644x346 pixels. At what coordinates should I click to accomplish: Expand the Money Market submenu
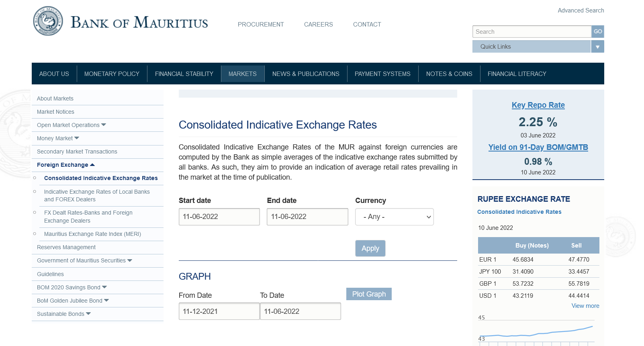tap(77, 138)
